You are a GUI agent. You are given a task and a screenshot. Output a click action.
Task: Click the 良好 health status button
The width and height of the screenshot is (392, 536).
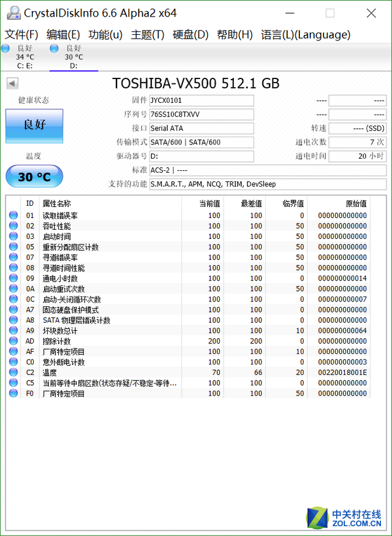[x=34, y=126]
